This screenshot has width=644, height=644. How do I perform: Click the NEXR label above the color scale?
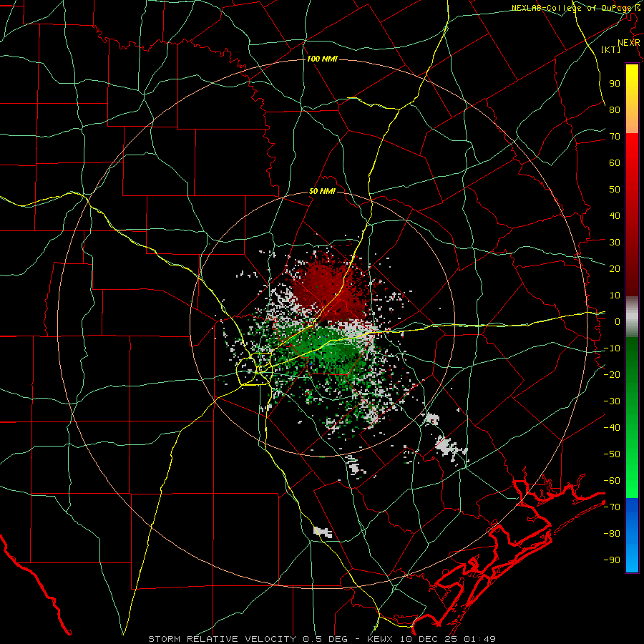tap(629, 43)
